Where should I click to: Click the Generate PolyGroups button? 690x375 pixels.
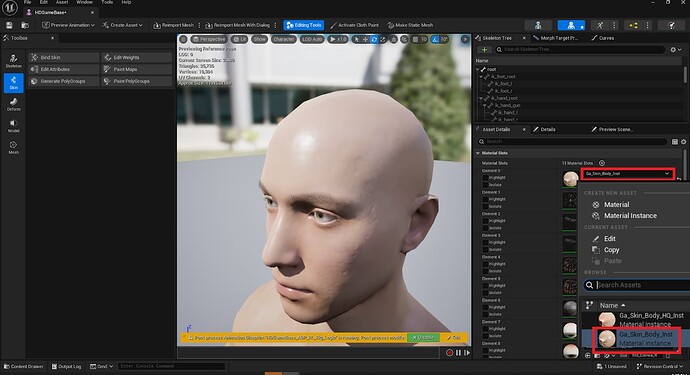[x=64, y=81]
